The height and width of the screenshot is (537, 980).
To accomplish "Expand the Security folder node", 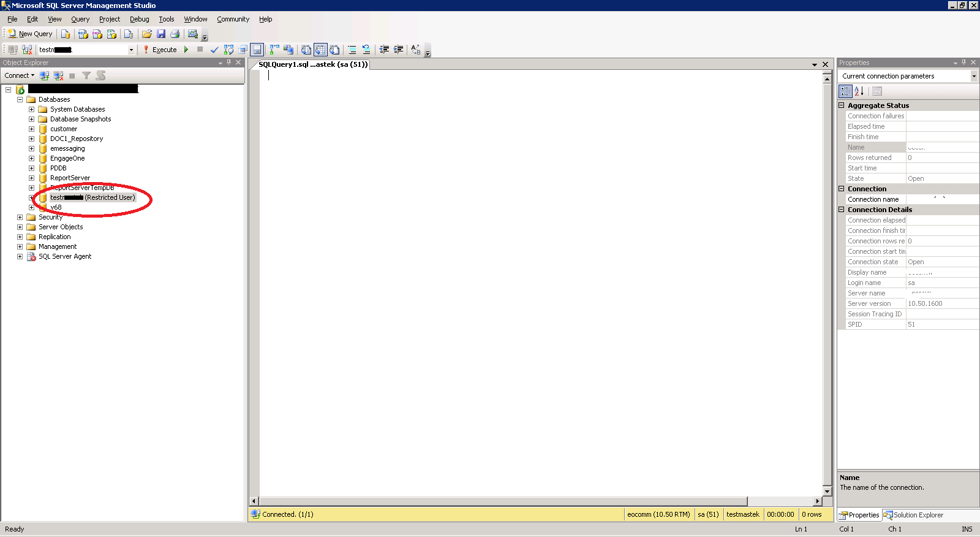I will pyautogui.click(x=20, y=217).
